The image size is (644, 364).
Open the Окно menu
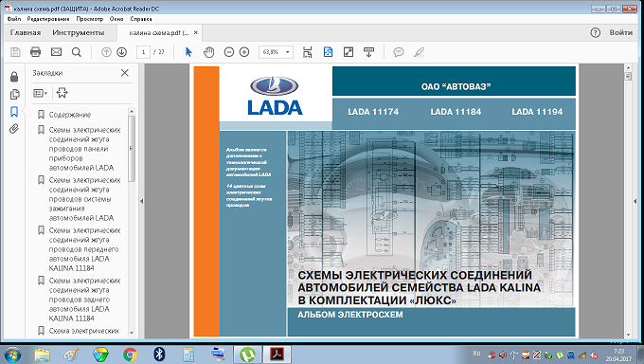pos(116,19)
